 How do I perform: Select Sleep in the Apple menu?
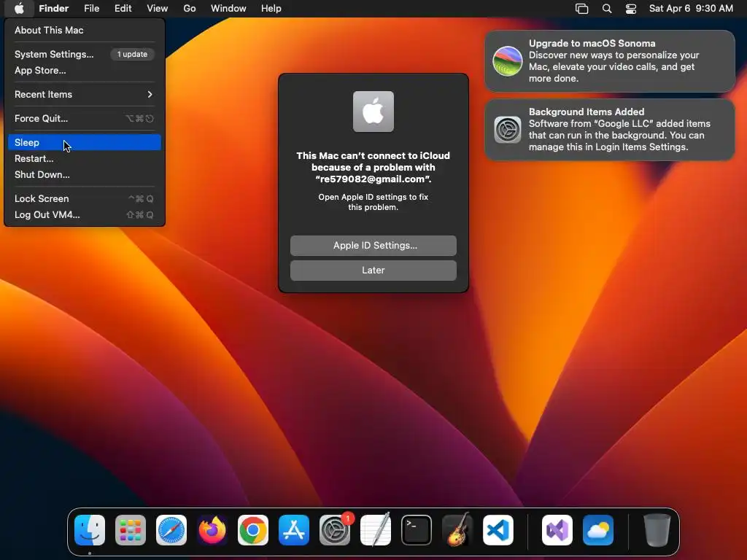pos(85,142)
